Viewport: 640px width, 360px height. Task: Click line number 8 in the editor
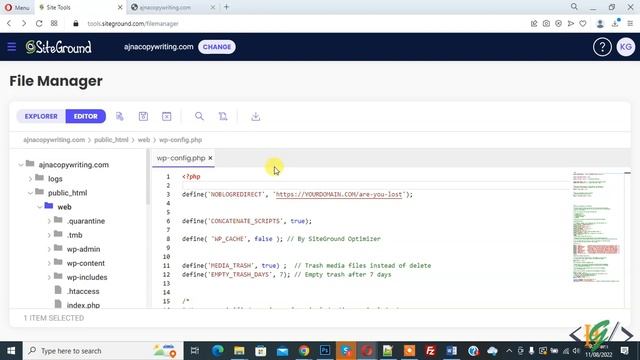point(168,239)
